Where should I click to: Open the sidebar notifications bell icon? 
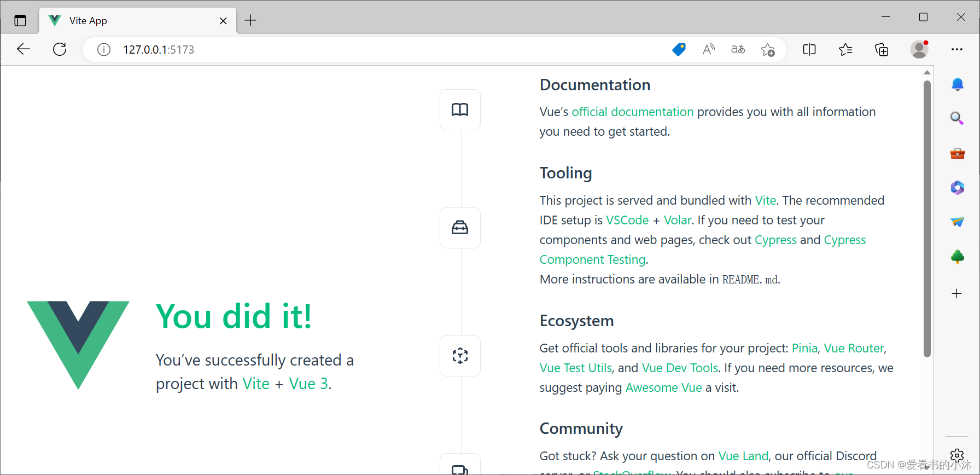click(957, 84)
